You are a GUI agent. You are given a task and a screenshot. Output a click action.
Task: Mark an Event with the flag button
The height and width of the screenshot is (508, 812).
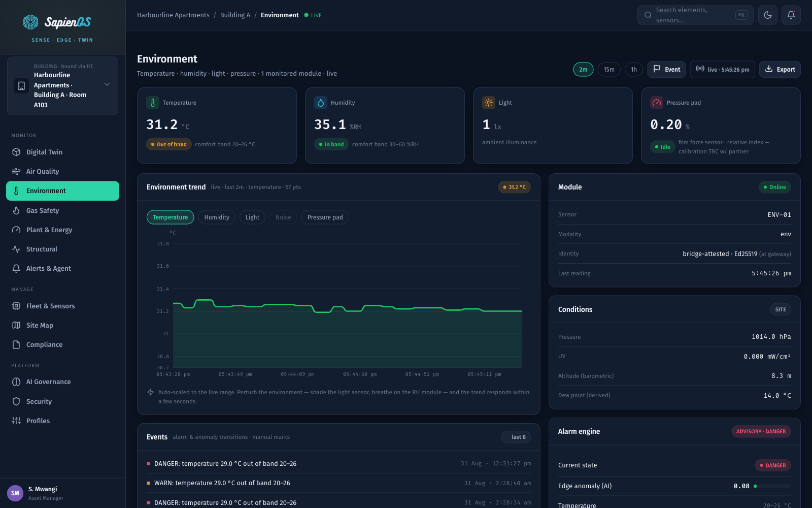(x=666, y=70)
